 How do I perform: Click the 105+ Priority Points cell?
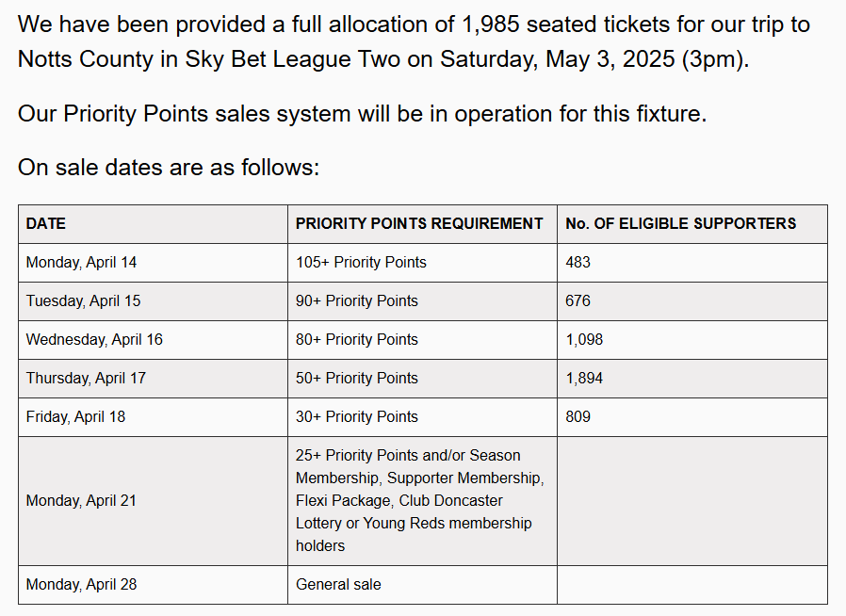[422, 263]
